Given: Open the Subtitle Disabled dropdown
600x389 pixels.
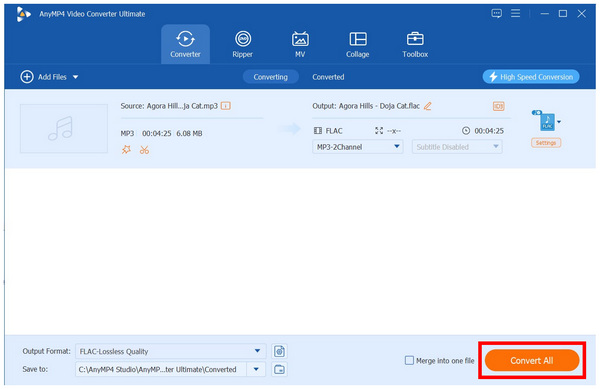Looking at the screenshot, I should click(x=457, y=147).
